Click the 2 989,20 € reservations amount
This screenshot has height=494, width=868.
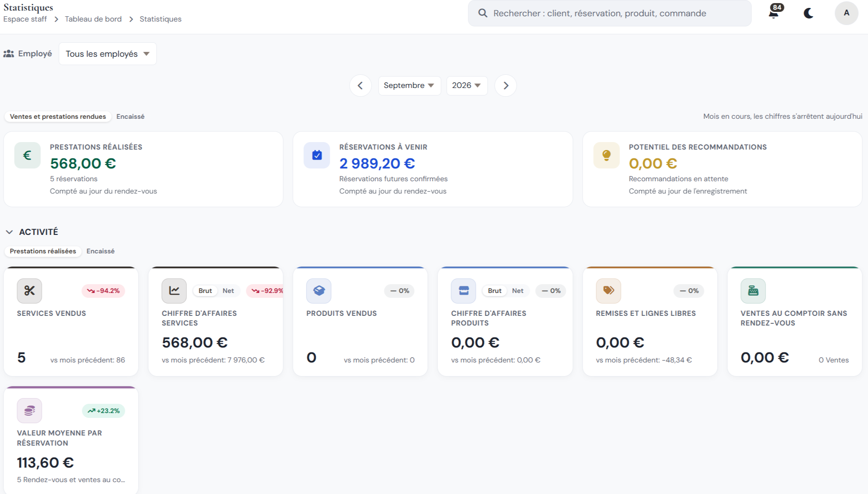(x=377, y=164)
